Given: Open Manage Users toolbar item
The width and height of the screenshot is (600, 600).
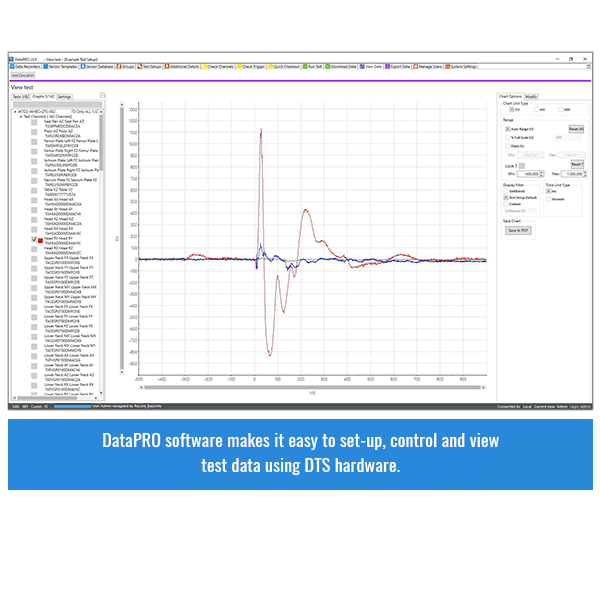Looking at the screenshot, I should pos(428,67).
